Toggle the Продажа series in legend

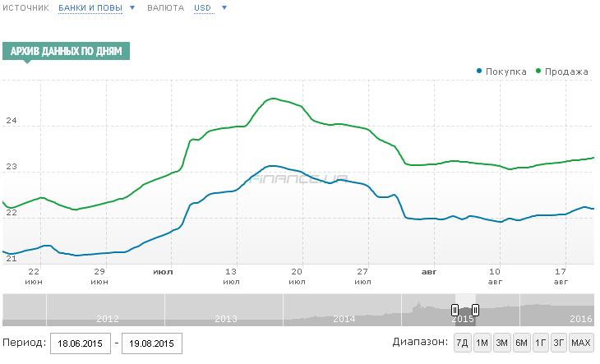562,71
